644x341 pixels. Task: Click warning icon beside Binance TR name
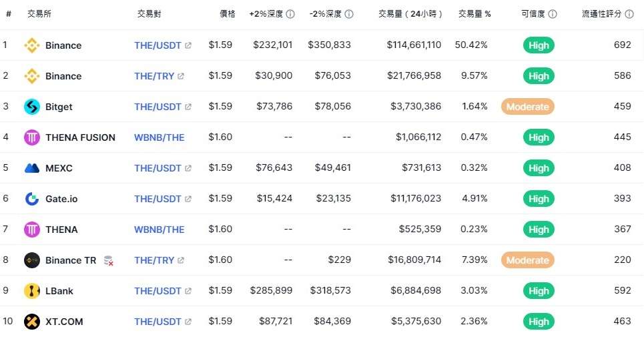[108, 260]
